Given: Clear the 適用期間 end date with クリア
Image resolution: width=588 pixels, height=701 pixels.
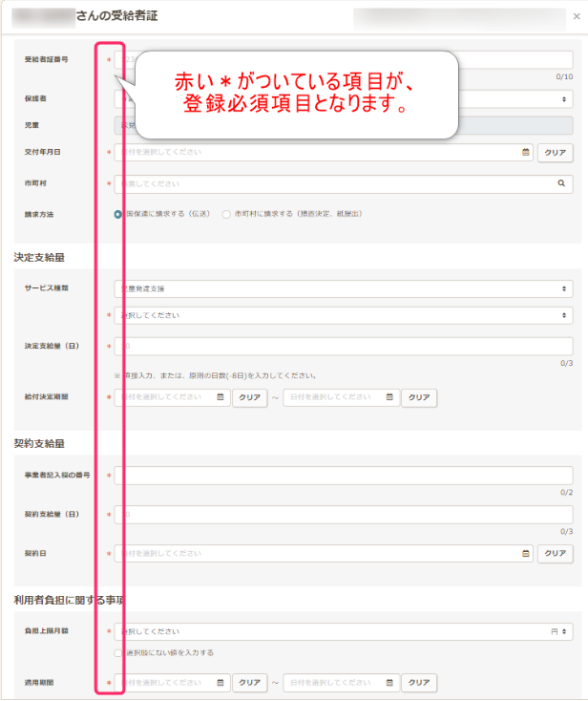Looking at the screenshot, I should [418, 683].
